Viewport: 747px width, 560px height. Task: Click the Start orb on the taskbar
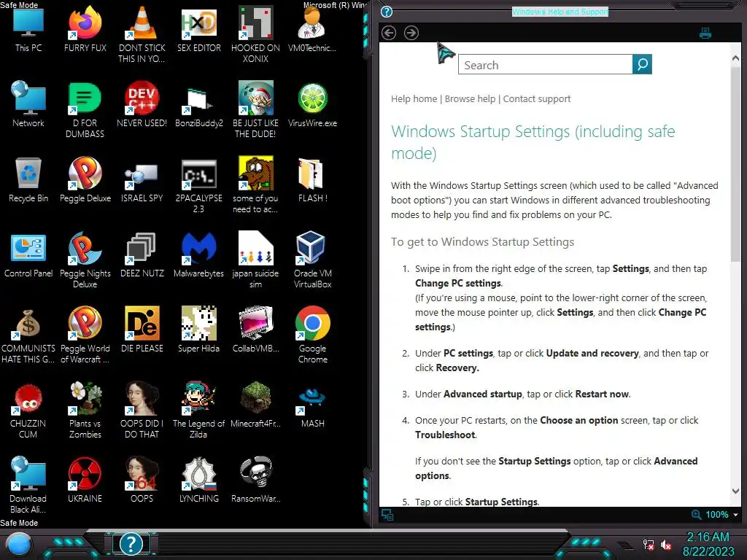(x=19, y=544)
